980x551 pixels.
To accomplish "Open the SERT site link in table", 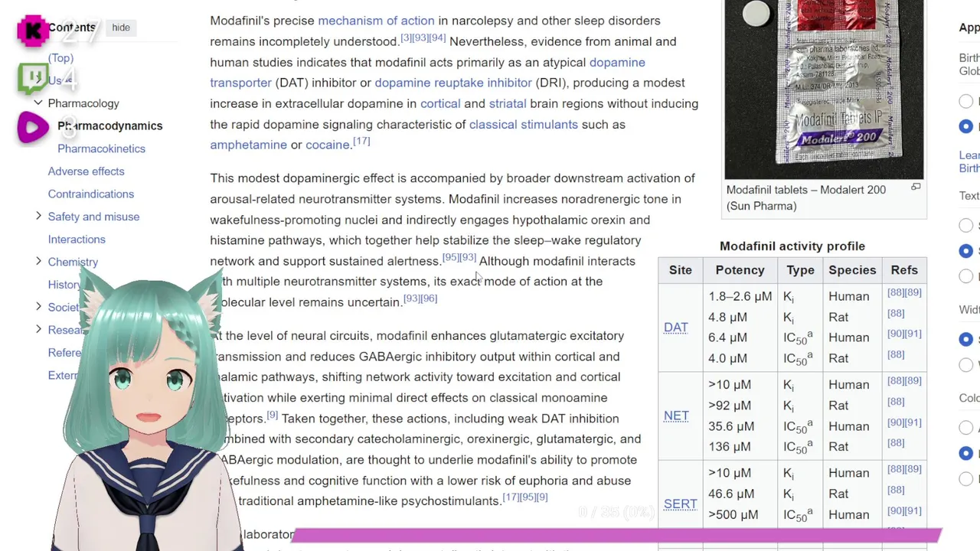I will pos(681,504).
